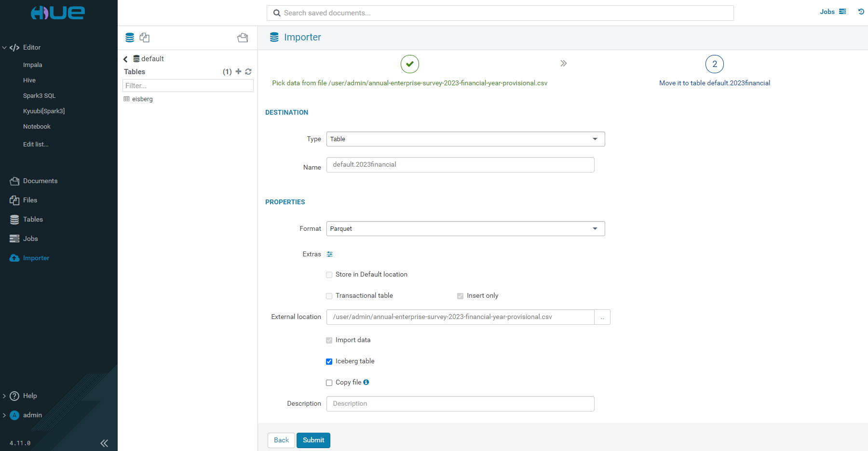Toggle the Insert only checkbox
This screenshot has width=868, height=451.
tap(461, 296)
